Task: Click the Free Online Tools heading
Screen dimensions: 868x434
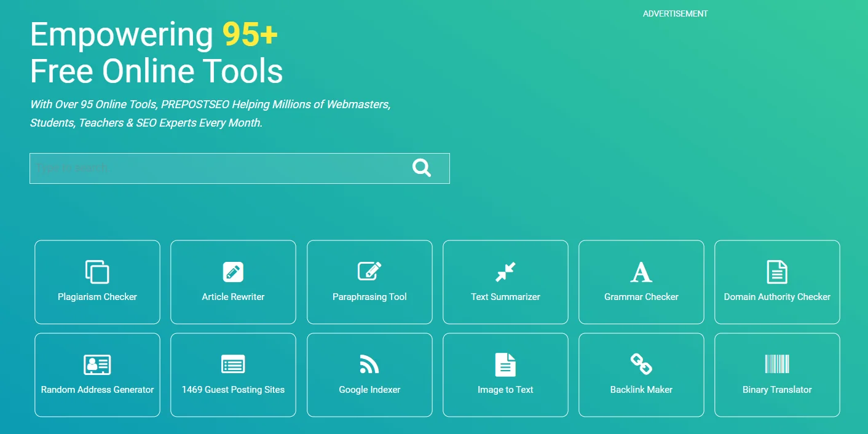Action: [x=157, y=71]
